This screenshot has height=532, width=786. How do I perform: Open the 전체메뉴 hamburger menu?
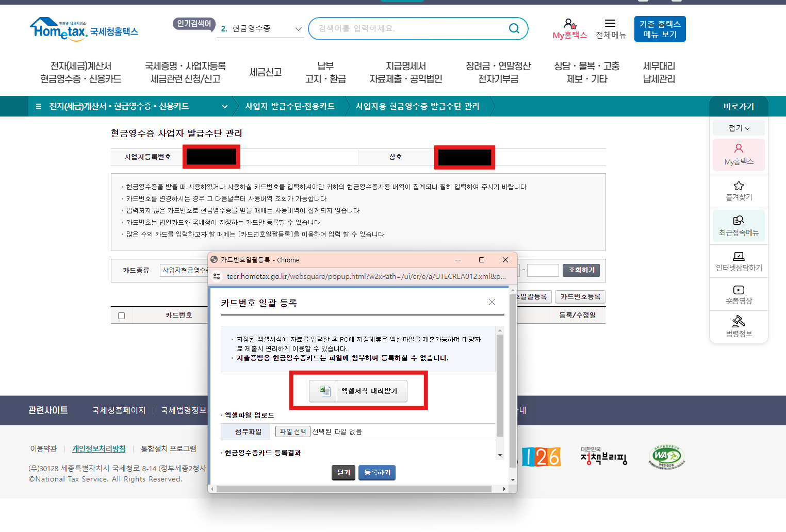tap(610, 28)
